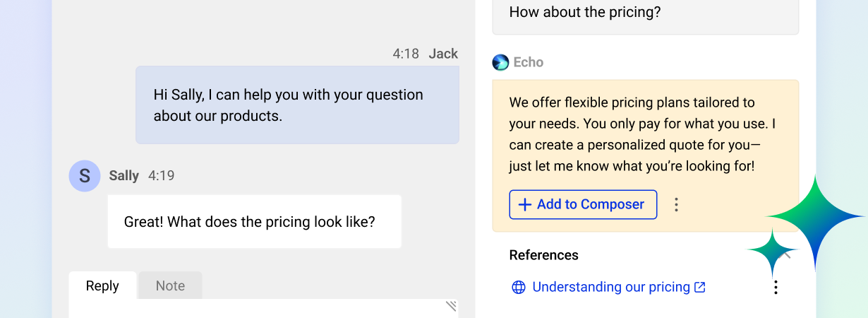Click the plus icon in Add to Composer
Screen dimensions: 868x318
click(524, 205)
